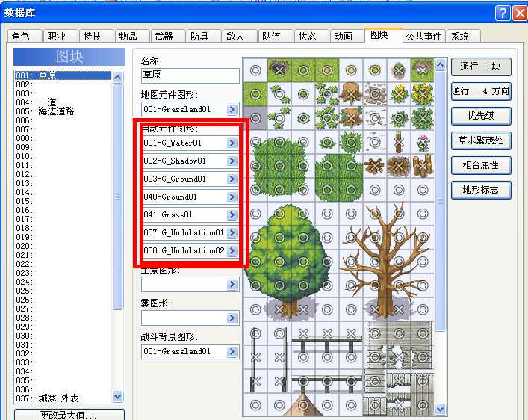The width and height of the screenshot is (528, 420).
Task: Open tileset graphic picker for 001-Grassland01 map graphic
Action: (232, 109)
